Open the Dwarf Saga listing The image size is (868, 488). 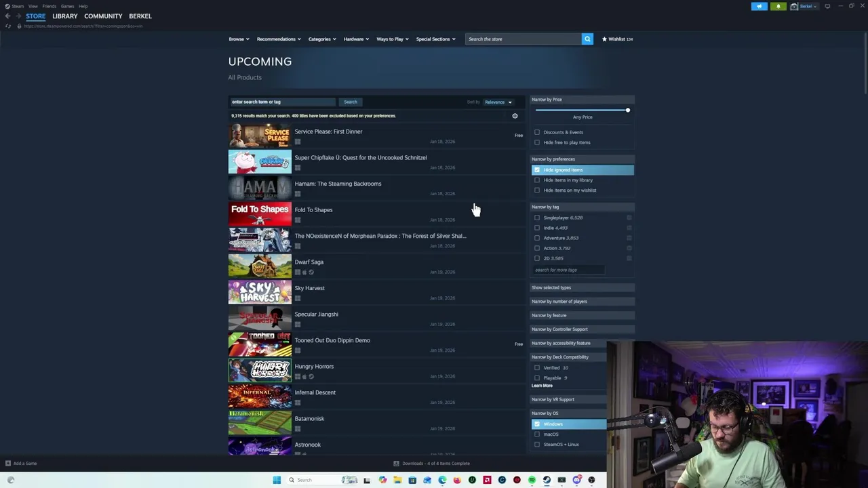click(x=376, y=266)
